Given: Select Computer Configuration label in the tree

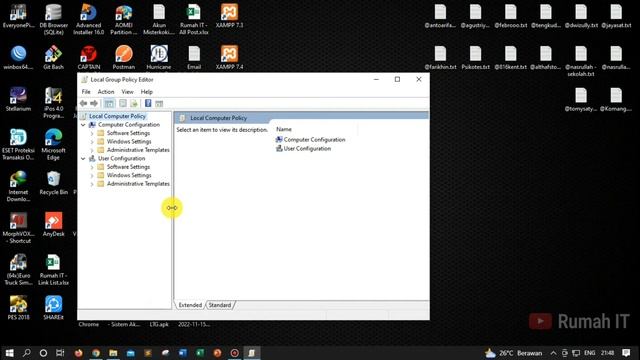Looking at the screenshot, I should click(129, 125).
